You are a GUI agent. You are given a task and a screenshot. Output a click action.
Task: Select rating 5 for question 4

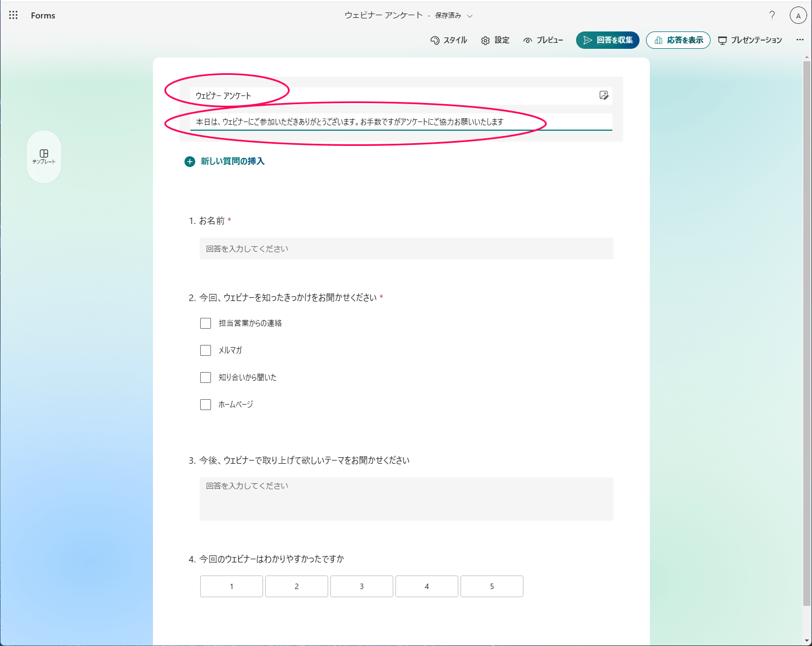coord(491,586)
